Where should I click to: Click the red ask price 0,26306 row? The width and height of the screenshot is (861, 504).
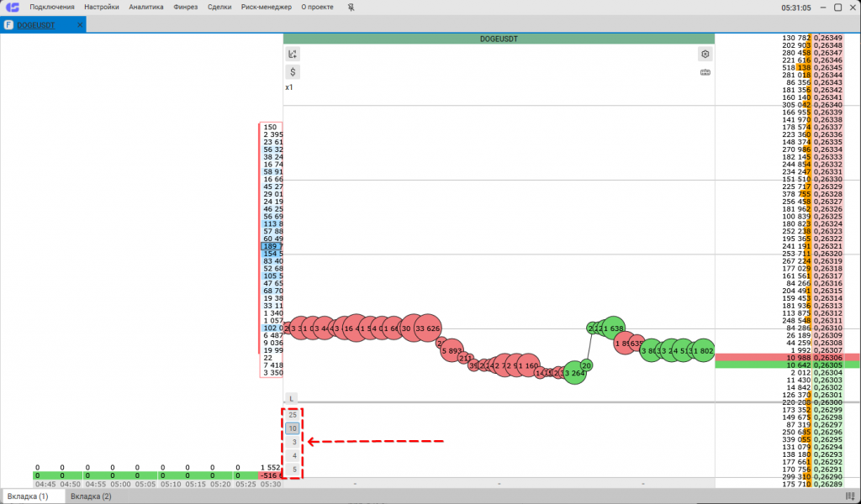pyautogui.click(x=787, y=357)
